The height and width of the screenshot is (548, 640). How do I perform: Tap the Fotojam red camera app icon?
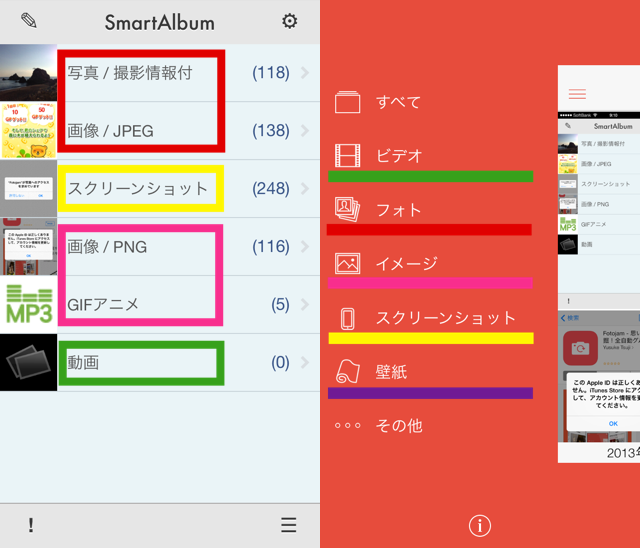(580, 348)
